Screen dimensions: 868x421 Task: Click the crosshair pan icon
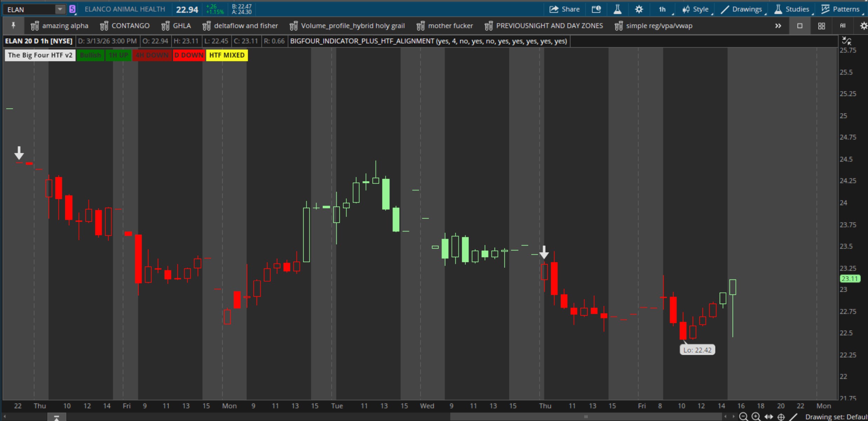(781, 417)
